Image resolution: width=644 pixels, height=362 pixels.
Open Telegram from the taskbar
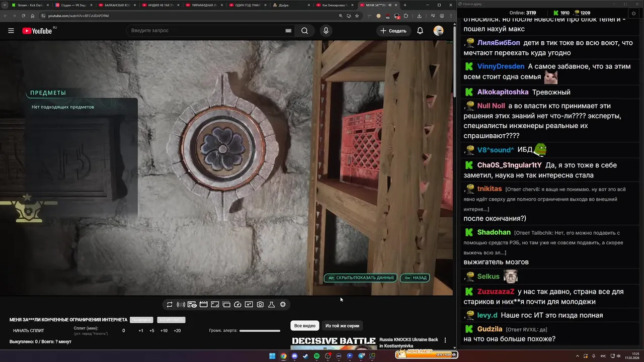pyautogui.click(x=361, y=356)
